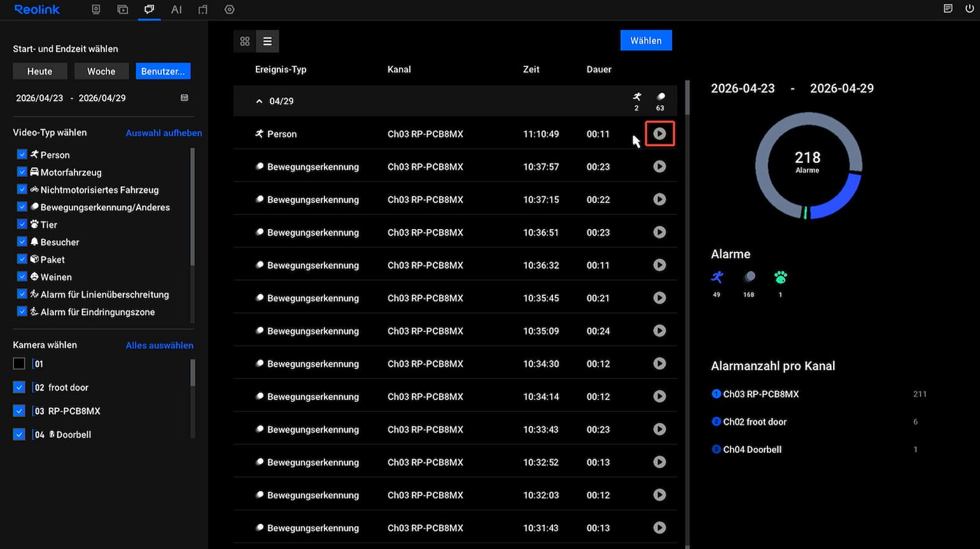Click the person alarm icon showing 49
This screenshot has width=980, height=549.
point(717,277)
